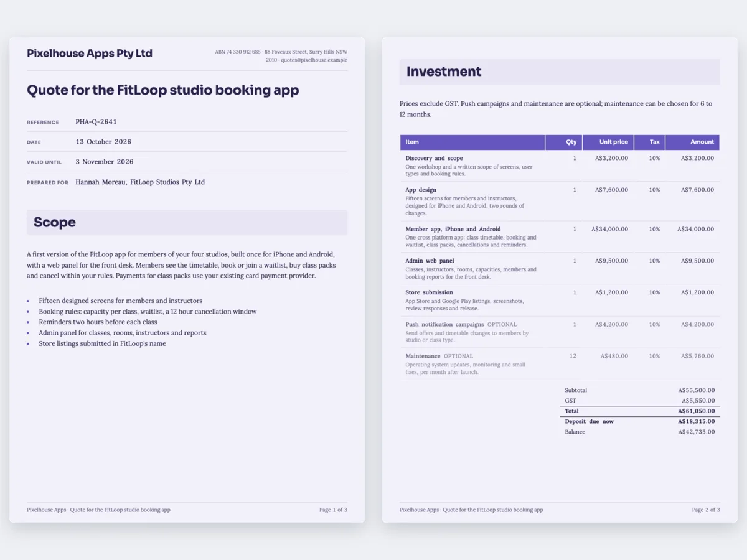The image size is (747, 560).
Task: Click the Qty column header
Action: (564, 142)
